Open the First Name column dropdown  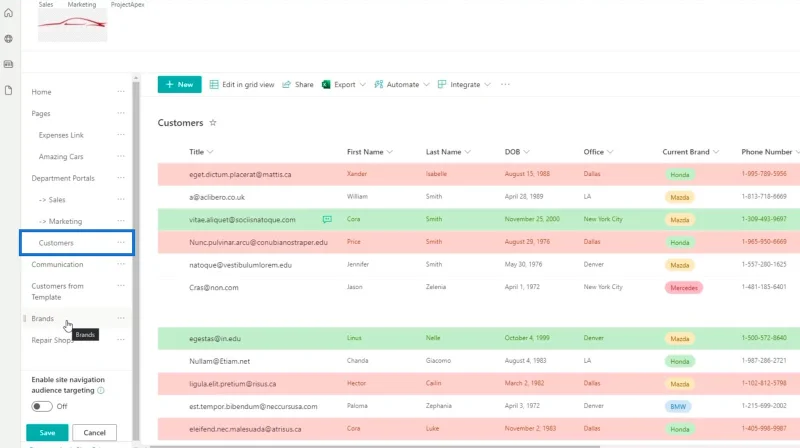(390, 152)
